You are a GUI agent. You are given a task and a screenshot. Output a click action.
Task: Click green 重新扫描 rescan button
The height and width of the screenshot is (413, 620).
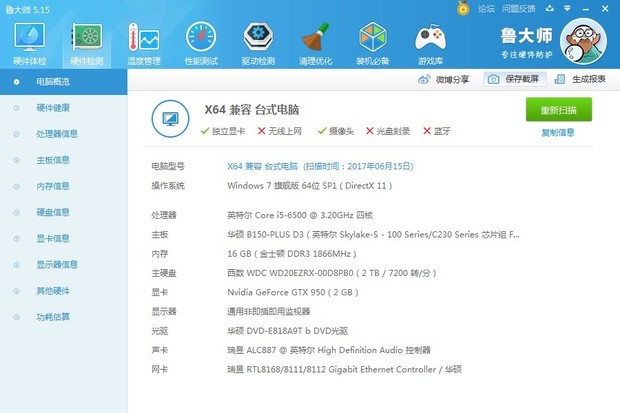point(558,110)
